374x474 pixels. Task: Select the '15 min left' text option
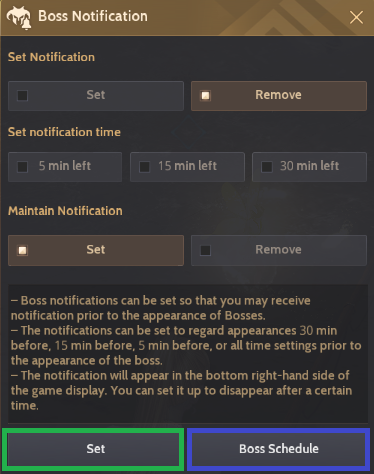[187, 166]
